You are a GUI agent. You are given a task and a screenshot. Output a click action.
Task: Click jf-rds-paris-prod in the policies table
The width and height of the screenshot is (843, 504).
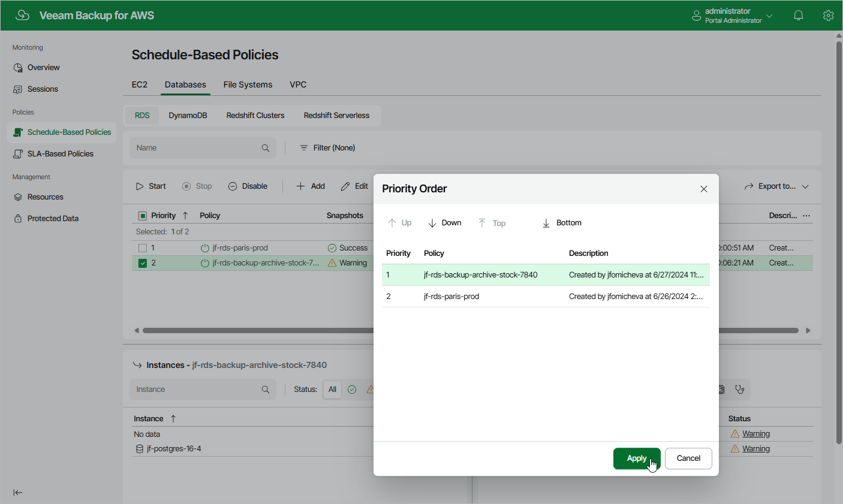click(x=240, y=248)
